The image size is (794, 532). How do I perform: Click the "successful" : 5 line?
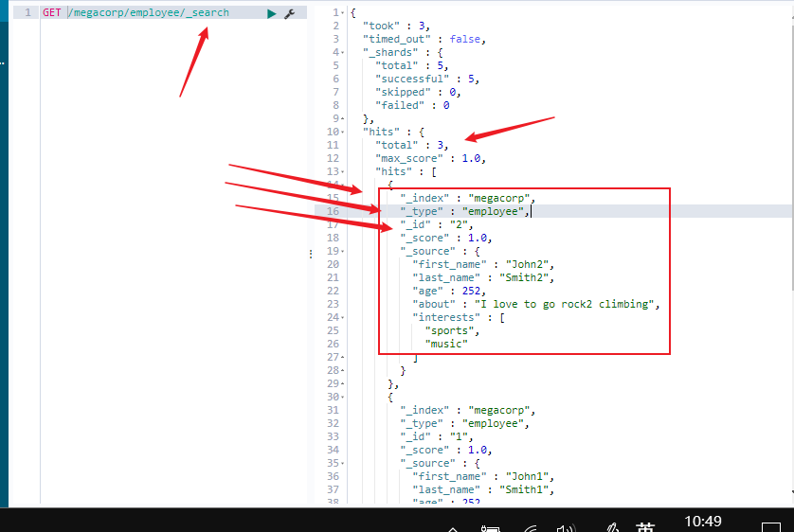427,79
